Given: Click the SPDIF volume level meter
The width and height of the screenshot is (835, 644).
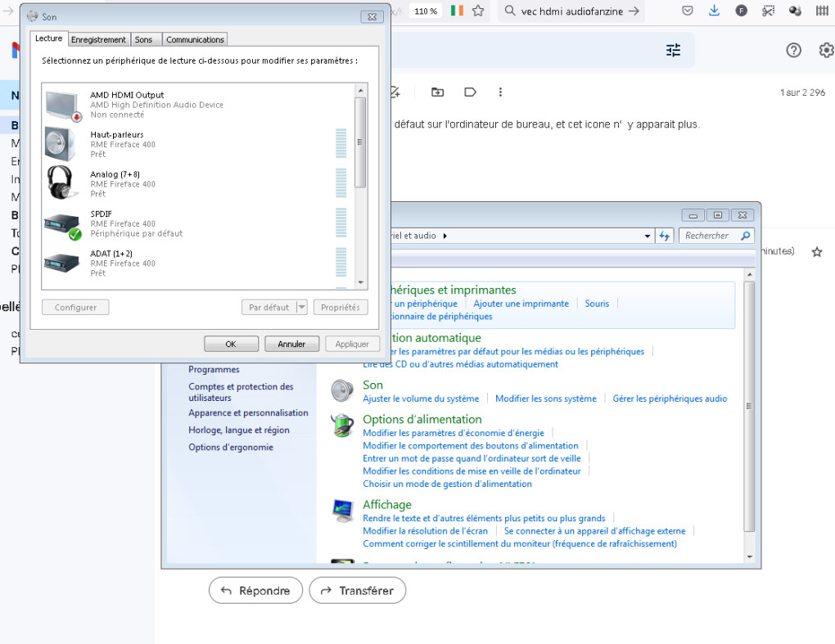Looking at the screenshot, I should [x=341, y=223].
